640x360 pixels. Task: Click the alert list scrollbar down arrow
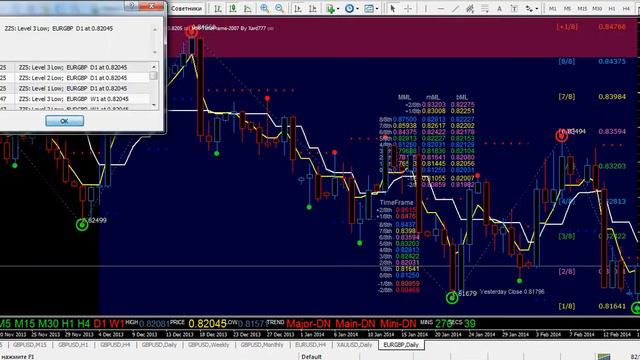(x=154, y=105)
